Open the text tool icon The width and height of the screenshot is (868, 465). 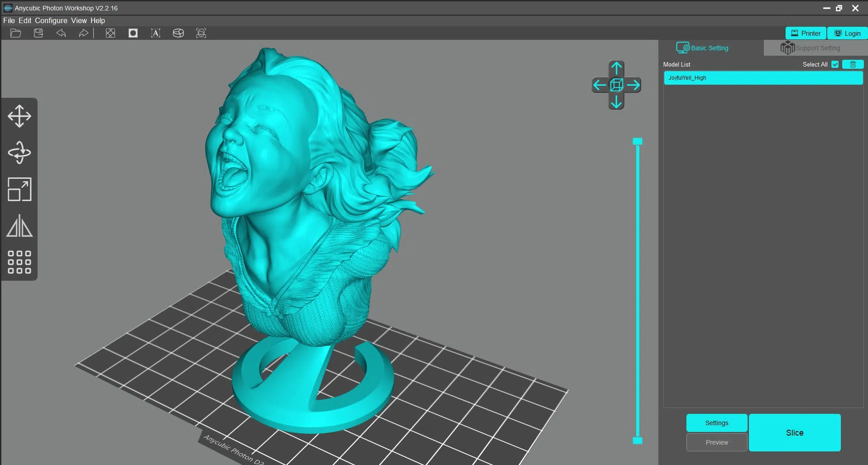tap(156, 33)
